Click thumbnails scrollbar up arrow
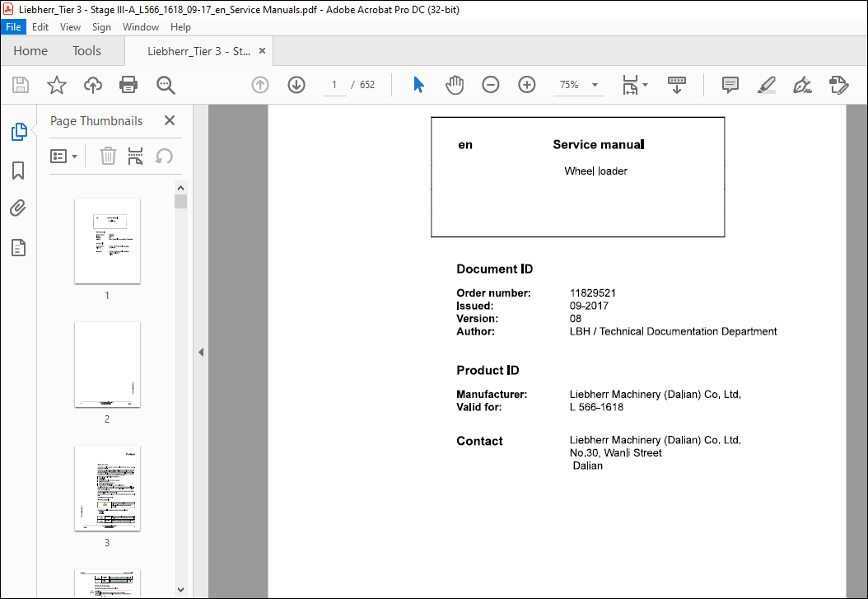 click(180, 188)
